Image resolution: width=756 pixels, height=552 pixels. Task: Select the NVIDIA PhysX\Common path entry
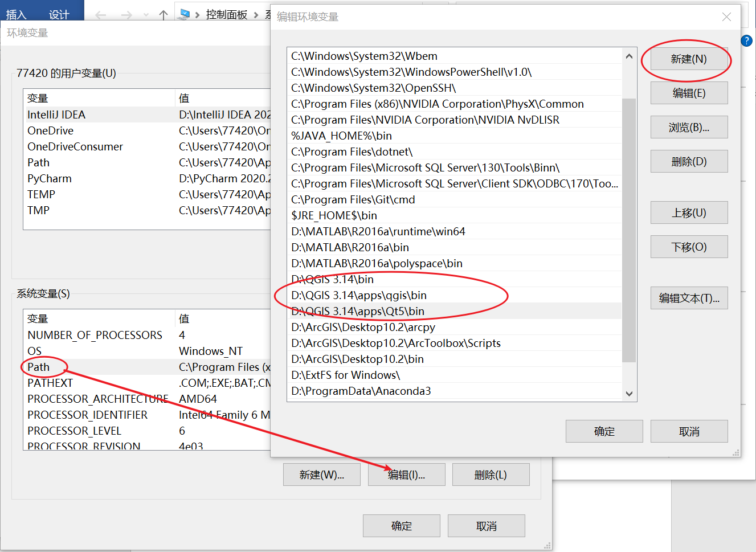(x=455, y=104)
